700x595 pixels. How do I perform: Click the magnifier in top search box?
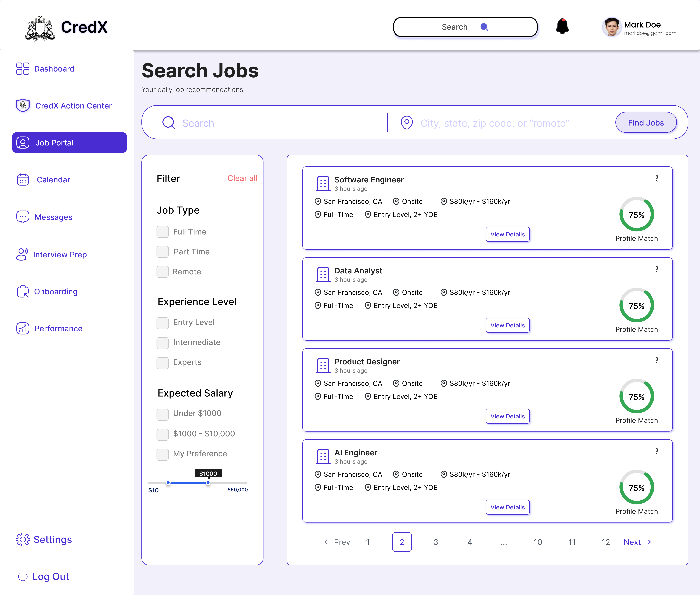tap(484, 27)
